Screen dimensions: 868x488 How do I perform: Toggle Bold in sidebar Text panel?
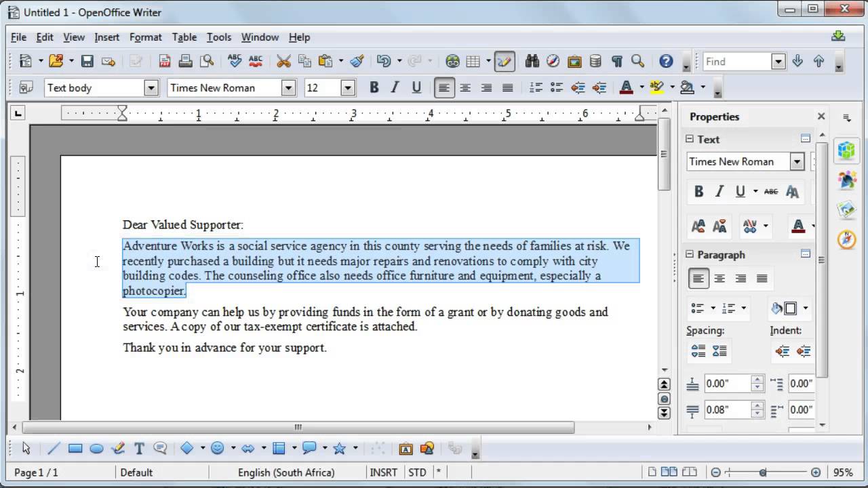(x=698, y=192)
